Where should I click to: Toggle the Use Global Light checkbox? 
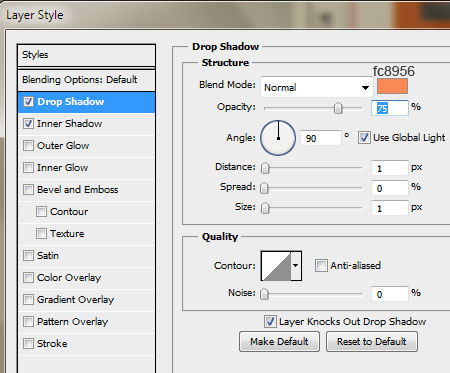(364, 138)
